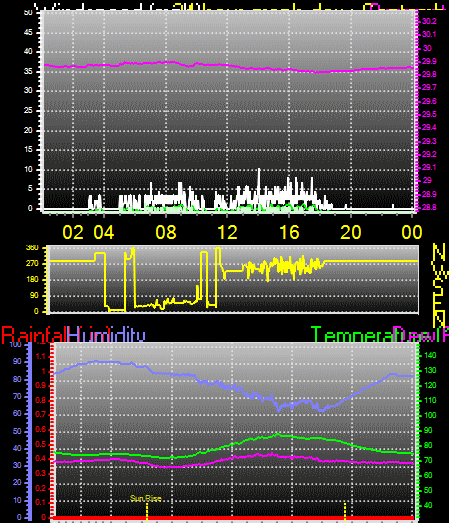Click the 0.5 rainfall axis value
The image size is (449, 523).
click(41, 444)
